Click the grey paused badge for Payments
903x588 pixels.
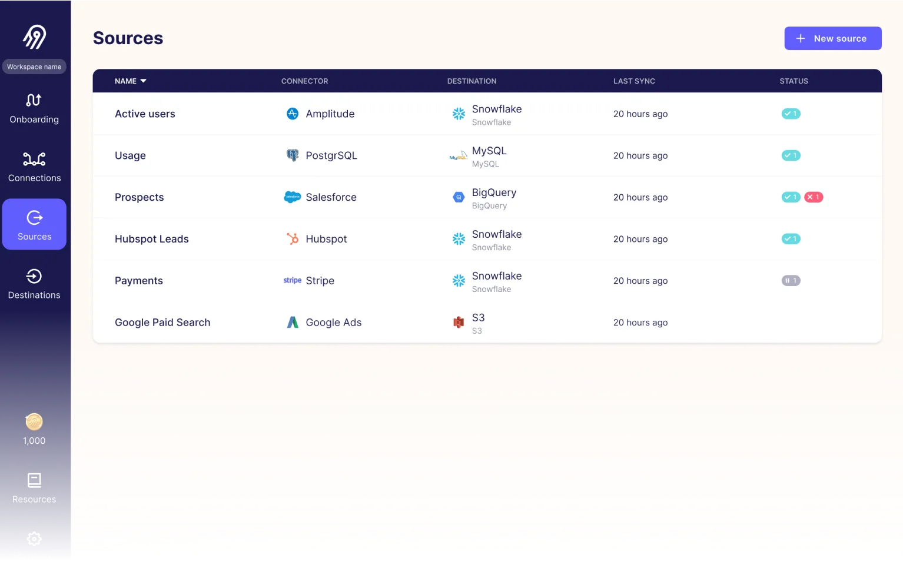pyautogui.click(x=791, y=281)
